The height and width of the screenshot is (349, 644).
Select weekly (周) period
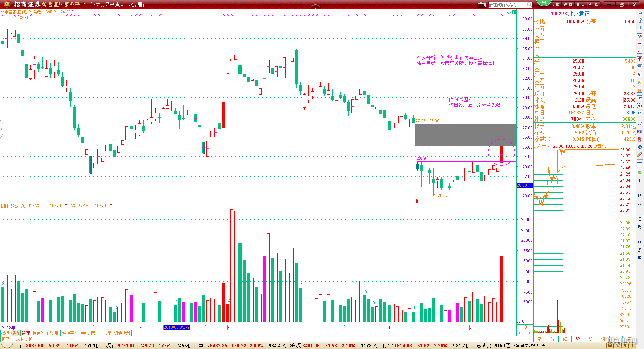coord(640,227)
